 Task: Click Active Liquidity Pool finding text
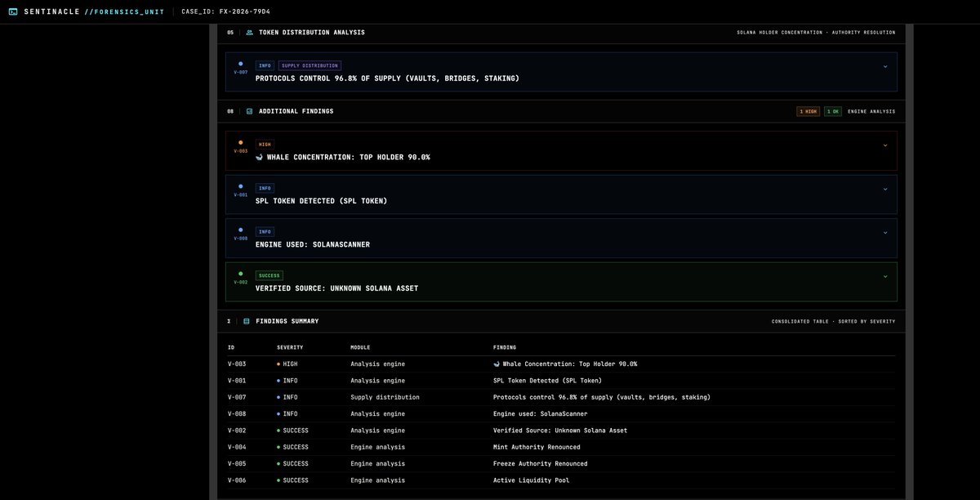pyautogui.click(x=532, y=480)
